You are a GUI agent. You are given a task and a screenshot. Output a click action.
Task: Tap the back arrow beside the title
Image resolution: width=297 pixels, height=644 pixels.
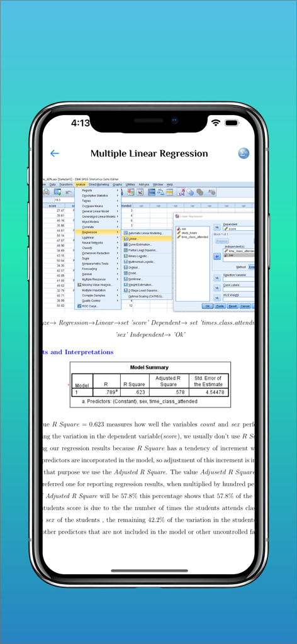pyautogui.click(x=55, y=153)
